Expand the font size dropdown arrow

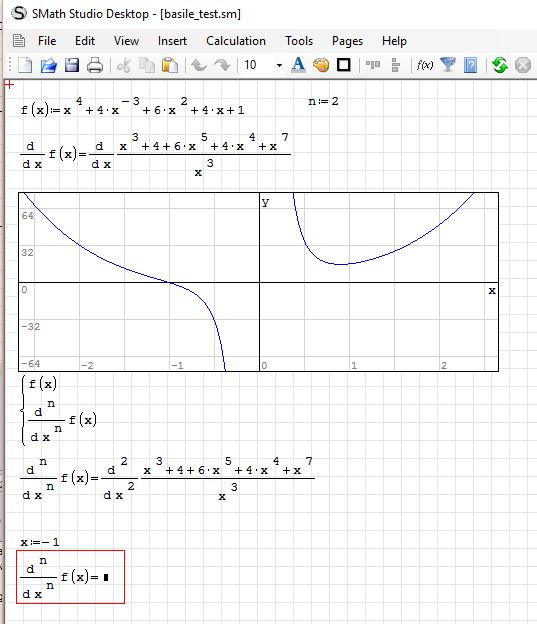pyautogui.click(x=279, y=65)
